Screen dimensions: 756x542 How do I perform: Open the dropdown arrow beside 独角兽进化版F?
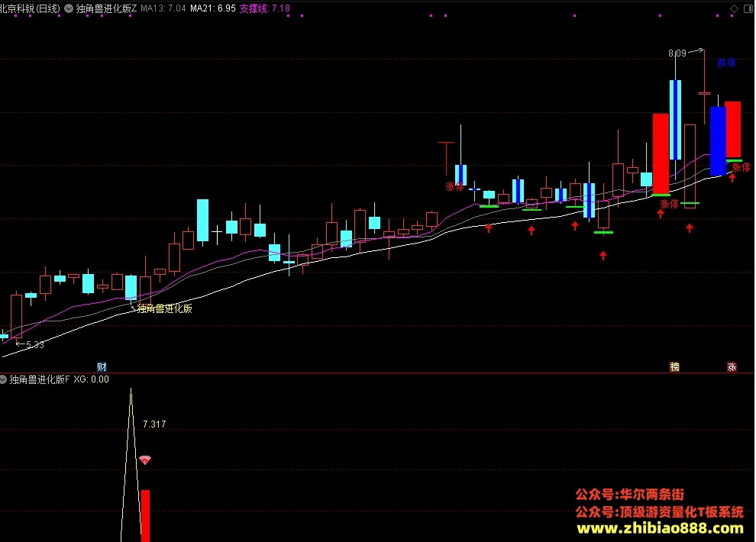pyautogui.click(x=3, y=379)
